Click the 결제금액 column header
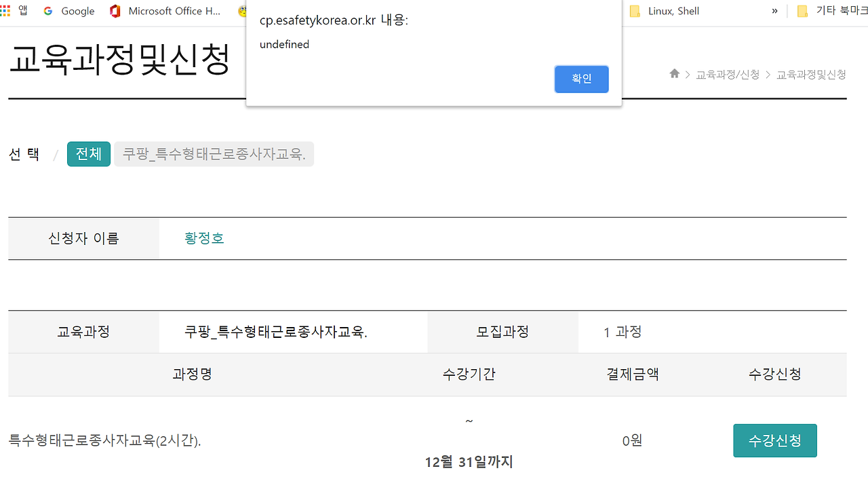Viewport: 868px width, 477px height. point(633,374)
